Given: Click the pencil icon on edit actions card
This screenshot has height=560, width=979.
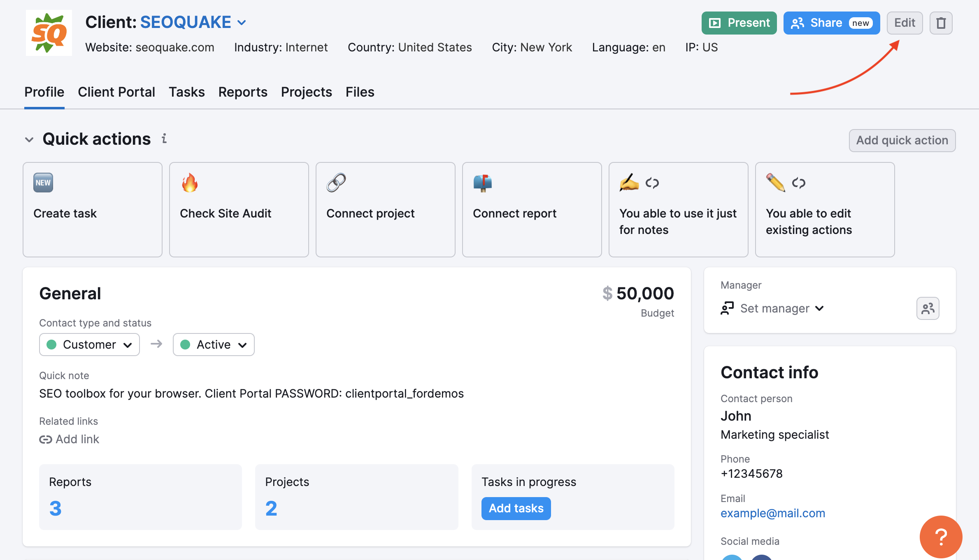Looking at the screenshot, I should coord(776,183).
